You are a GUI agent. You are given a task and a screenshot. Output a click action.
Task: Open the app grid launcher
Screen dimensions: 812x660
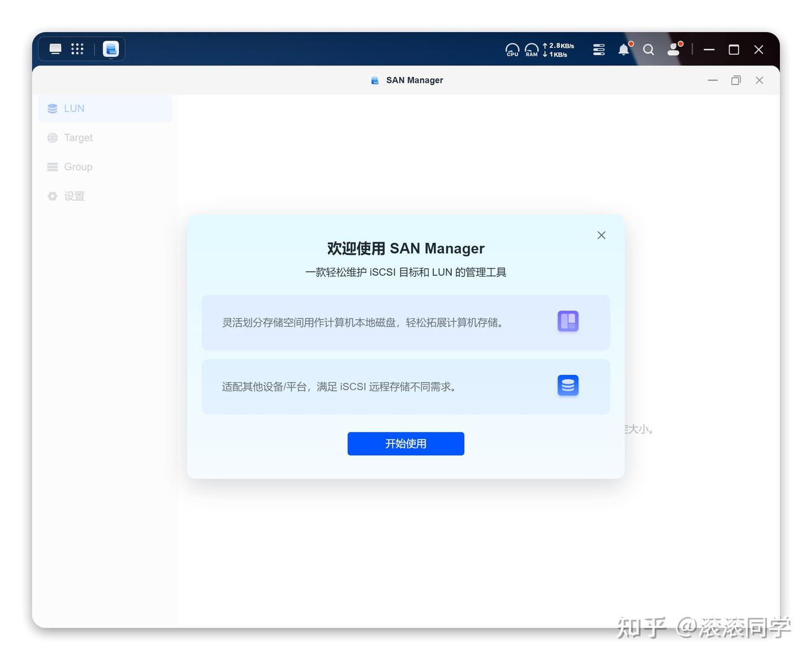(x=77, y=49)
